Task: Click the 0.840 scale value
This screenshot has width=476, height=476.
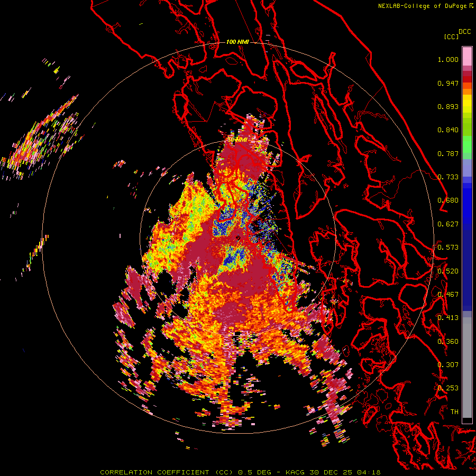Action: point(448,130)
